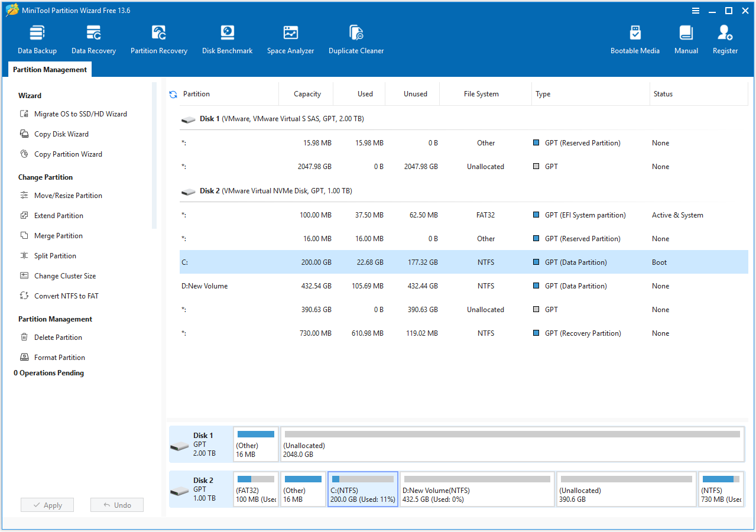
Task: Select the Disk 1 header row
Action: coord(464,119)
